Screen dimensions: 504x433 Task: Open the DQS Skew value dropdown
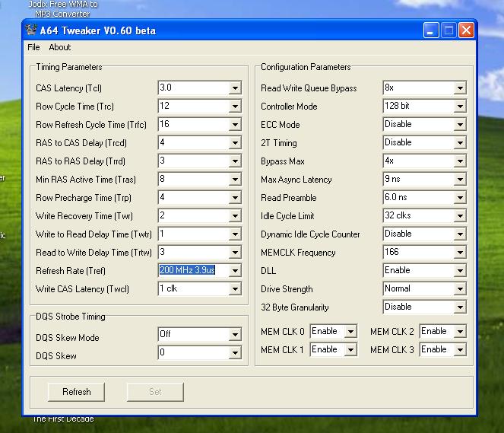[x=235, y=353]
